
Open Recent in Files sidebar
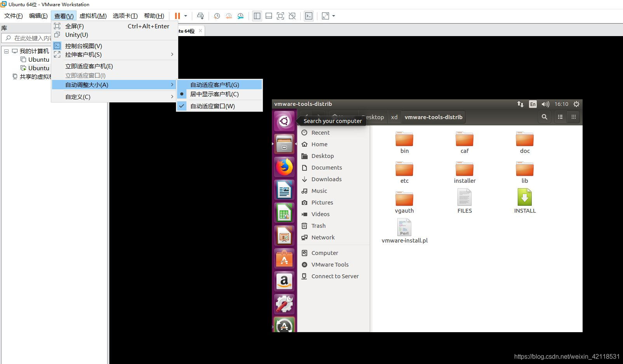[x=333, y=132]
